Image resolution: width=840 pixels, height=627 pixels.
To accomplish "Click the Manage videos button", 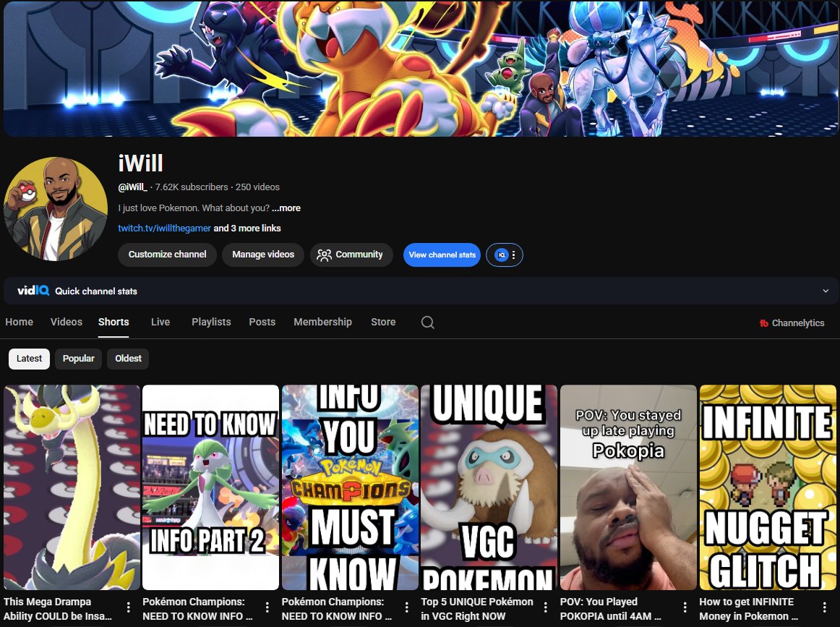I will (x=263, y=255).
